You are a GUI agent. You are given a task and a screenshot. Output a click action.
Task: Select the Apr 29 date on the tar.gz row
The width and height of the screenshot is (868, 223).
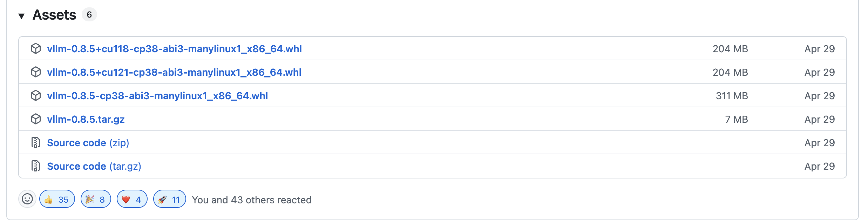pos(819,119)
